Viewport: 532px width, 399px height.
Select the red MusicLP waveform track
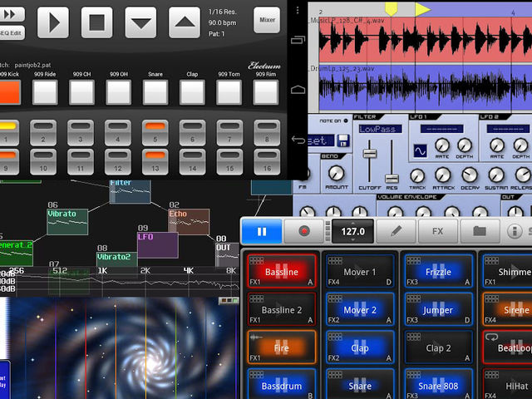click(426, 39)
